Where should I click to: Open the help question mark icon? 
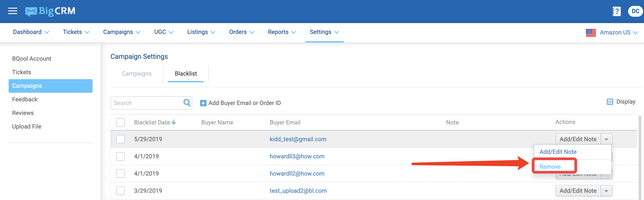617,11
